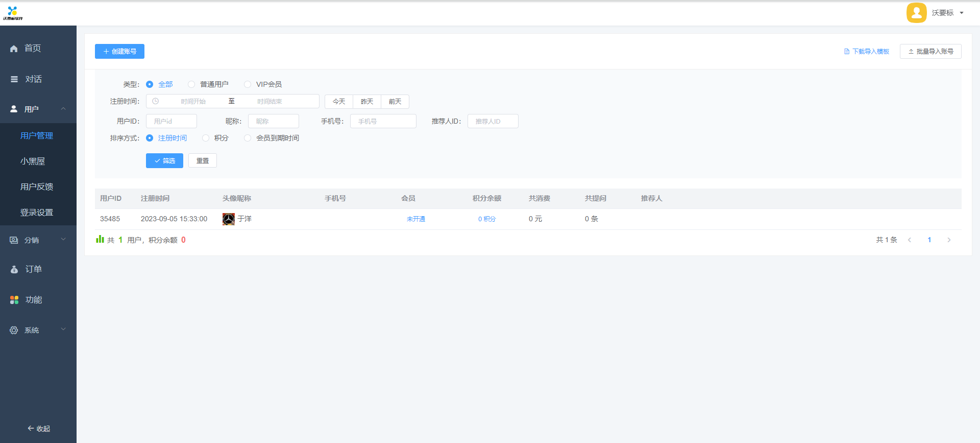This screenshot has width=980, height=443.
Task: Click the dialog list icon in sidebar
Action: [14, 79]
